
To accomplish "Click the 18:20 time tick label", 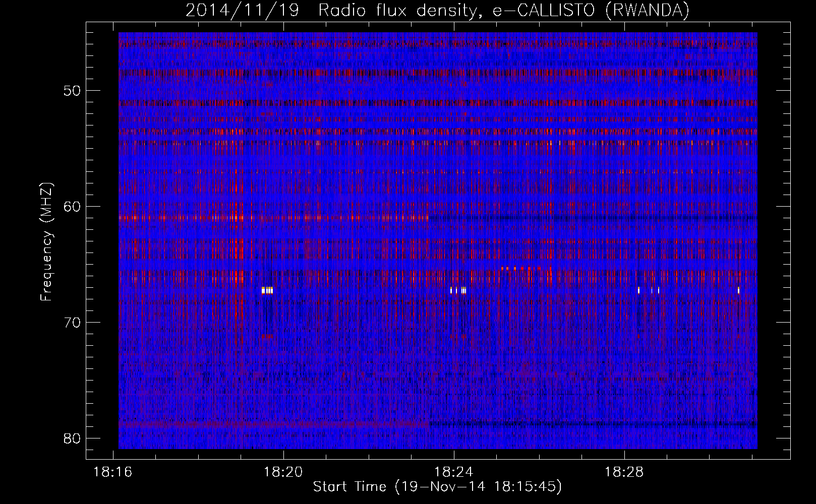I will coord(283,472).
